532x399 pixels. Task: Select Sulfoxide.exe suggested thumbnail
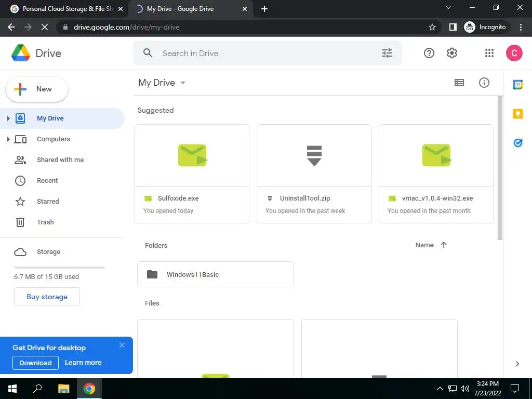click(192, 155)
